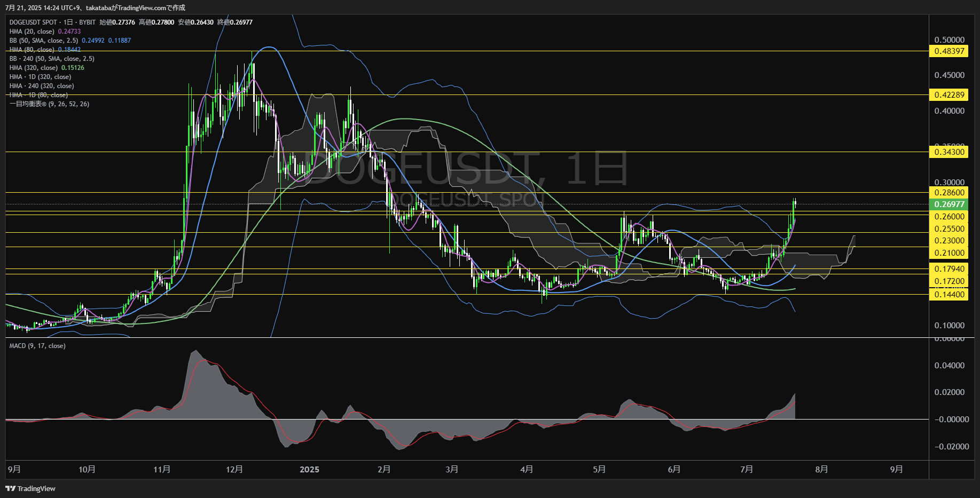Select the HMA (20, close) indicator legend
The width and height of the screenshot is (980, 498).
click(x=45, y=31)
